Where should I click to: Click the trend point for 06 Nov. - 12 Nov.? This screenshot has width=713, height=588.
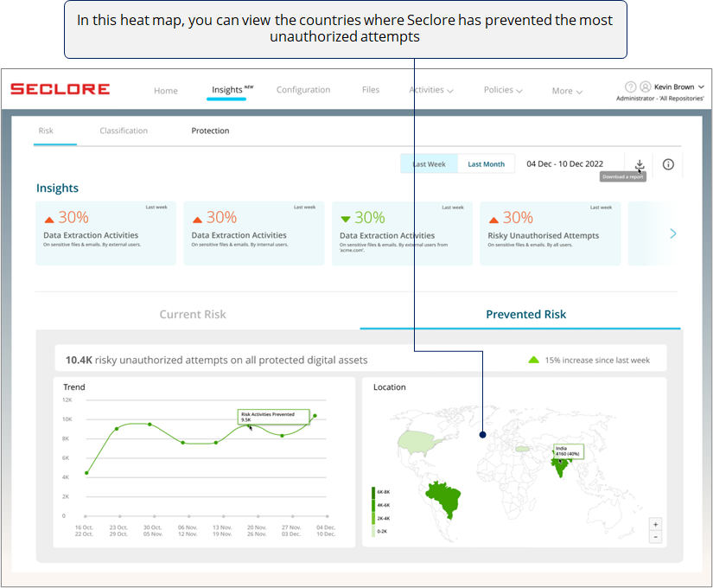[x=183, y=443]
